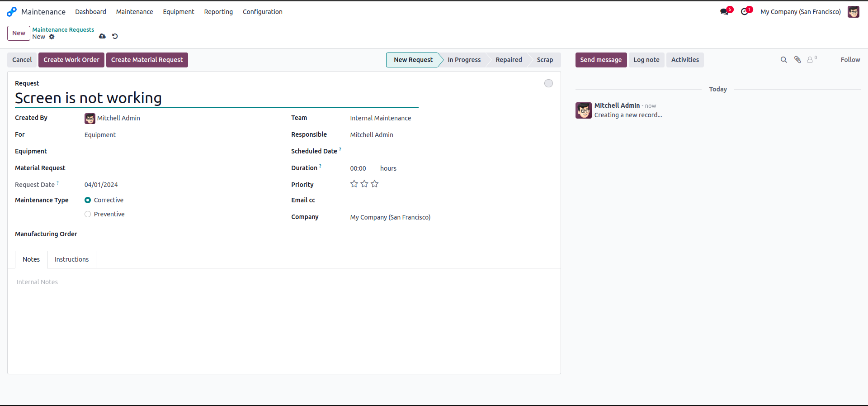Viewport: 868px width, 406px height.
Task: Set stage to New Request
Action: click(413, 60)
